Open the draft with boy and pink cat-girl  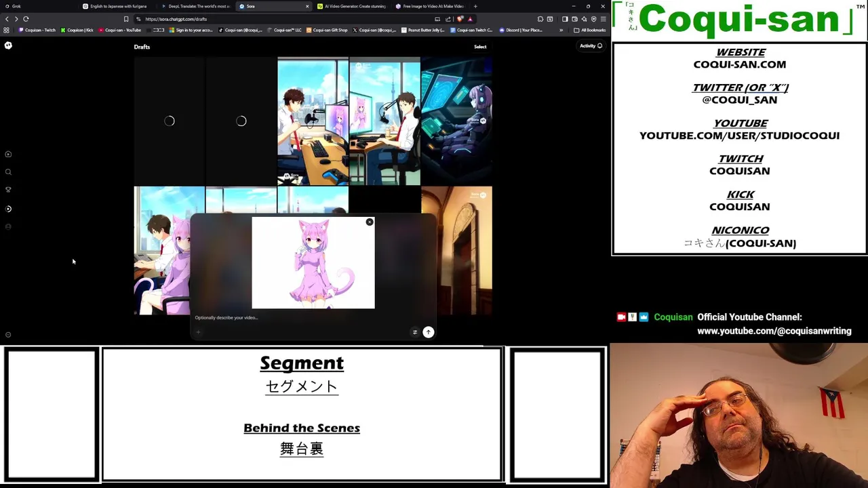tap(162, 251)
